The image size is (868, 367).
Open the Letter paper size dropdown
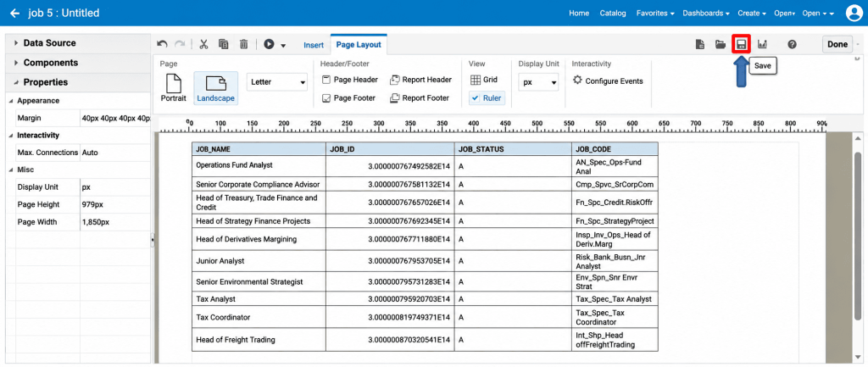(x=277, y=82)
